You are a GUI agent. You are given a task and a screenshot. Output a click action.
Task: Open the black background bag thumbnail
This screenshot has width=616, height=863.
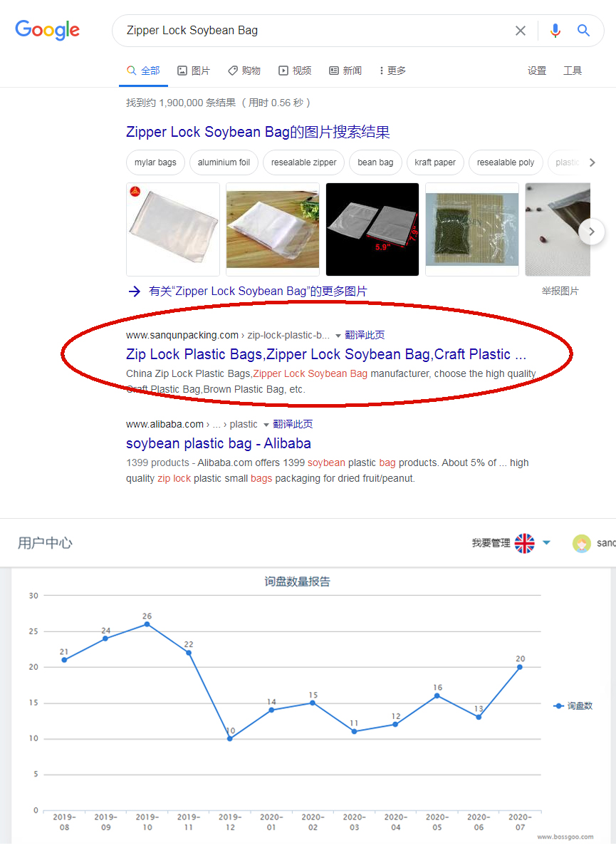point(372,229)
